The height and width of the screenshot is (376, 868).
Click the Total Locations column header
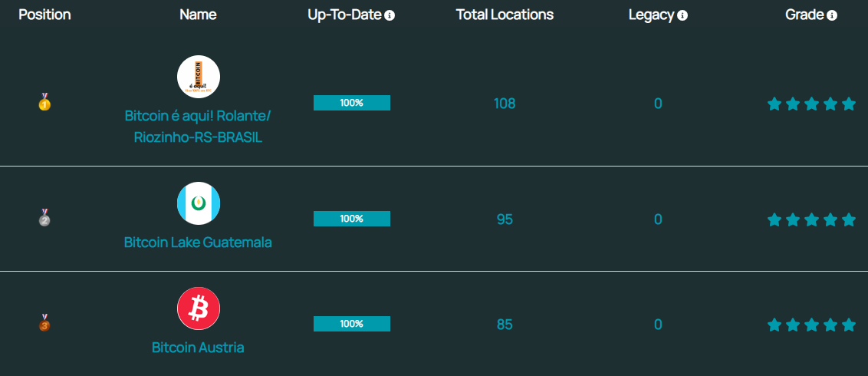click(x=505, y=15)
